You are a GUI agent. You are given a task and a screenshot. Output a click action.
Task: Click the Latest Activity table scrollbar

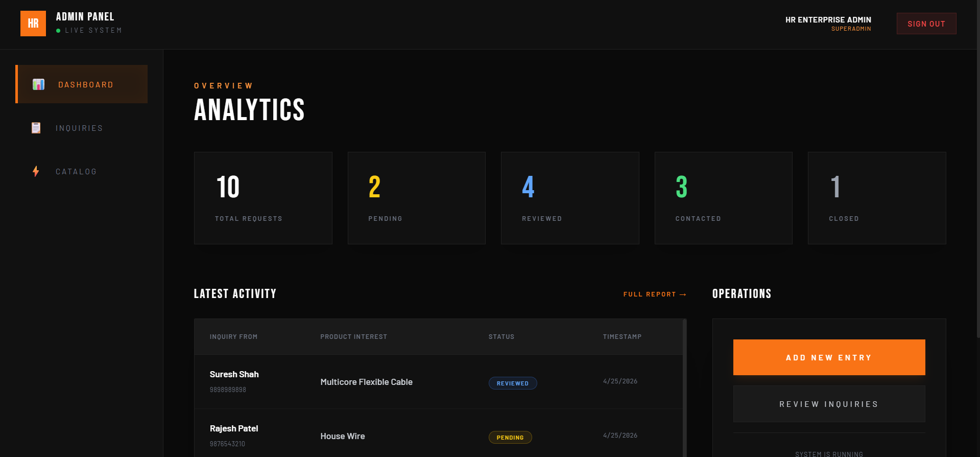click(x=684, y=387)
